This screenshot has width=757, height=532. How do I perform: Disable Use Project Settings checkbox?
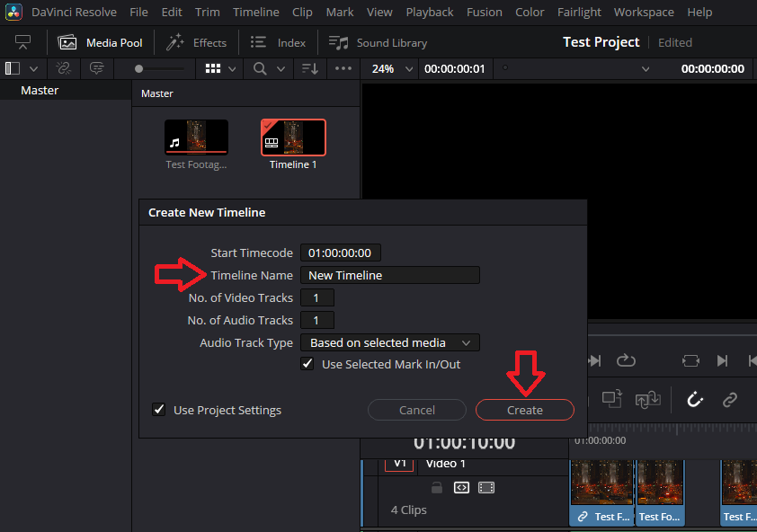click(158, 409)
